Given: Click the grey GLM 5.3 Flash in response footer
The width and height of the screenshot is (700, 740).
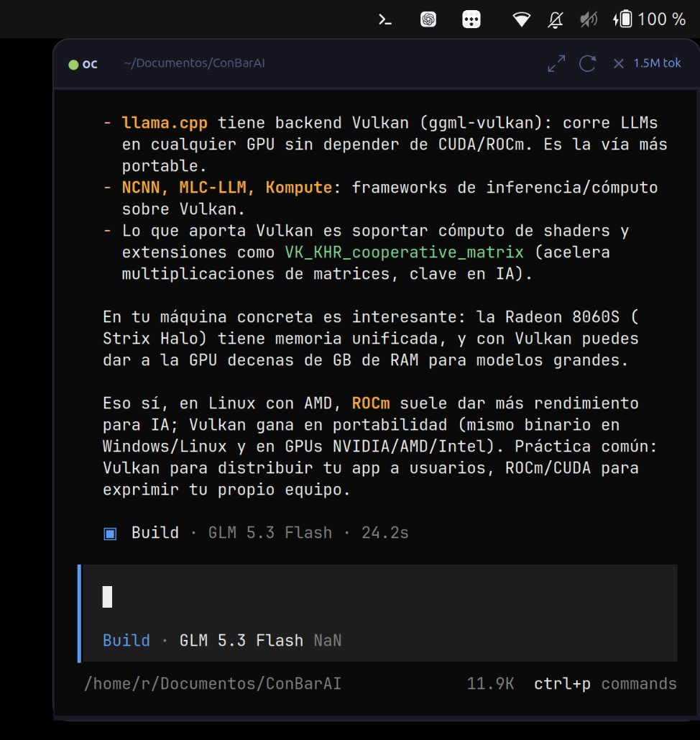Looking at the screenshot, I should tap(270, 533).
